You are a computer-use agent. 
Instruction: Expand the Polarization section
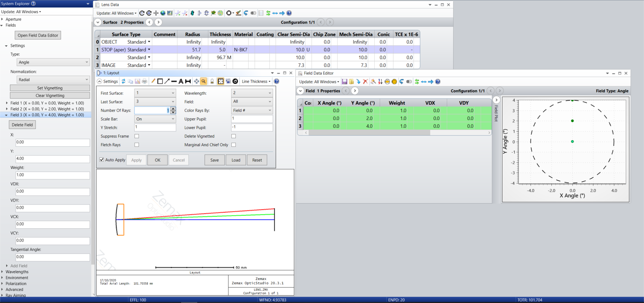[2, 284]
